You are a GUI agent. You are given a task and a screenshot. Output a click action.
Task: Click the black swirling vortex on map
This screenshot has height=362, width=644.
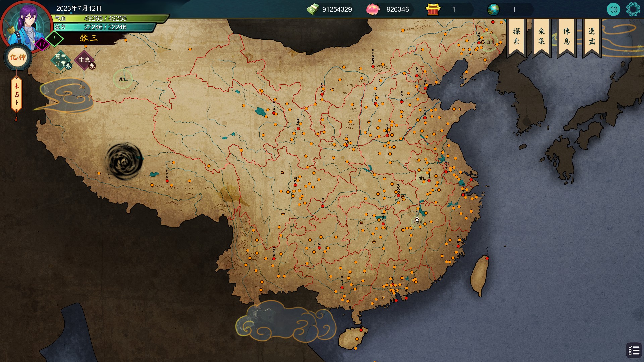pos(124,161)
